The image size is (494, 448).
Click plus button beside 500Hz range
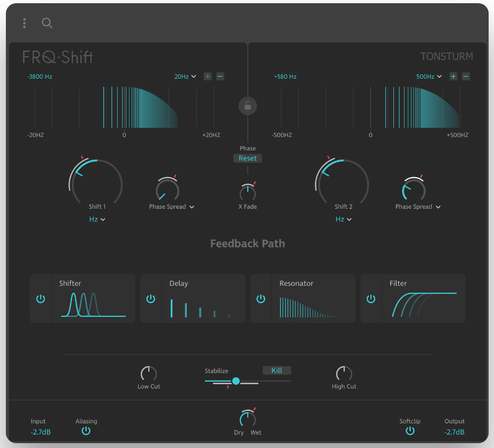[453, 77]
